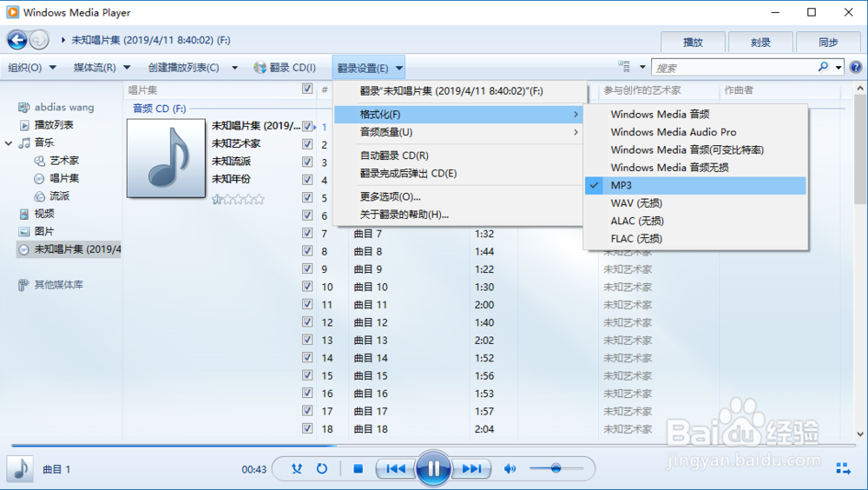Click the Forward navigation arrow
The width and height of the screenshot is (868, 490).
point(39,40)
